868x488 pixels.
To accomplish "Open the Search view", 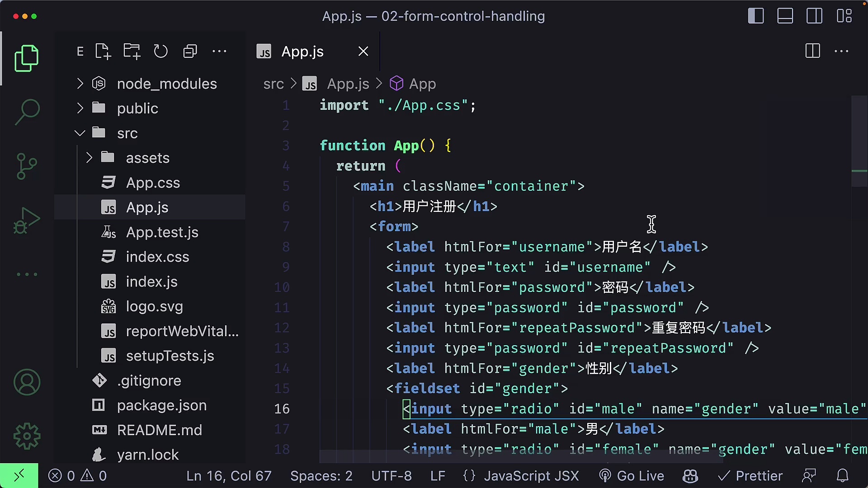I will pyautogui.click(x=26, y=112).
